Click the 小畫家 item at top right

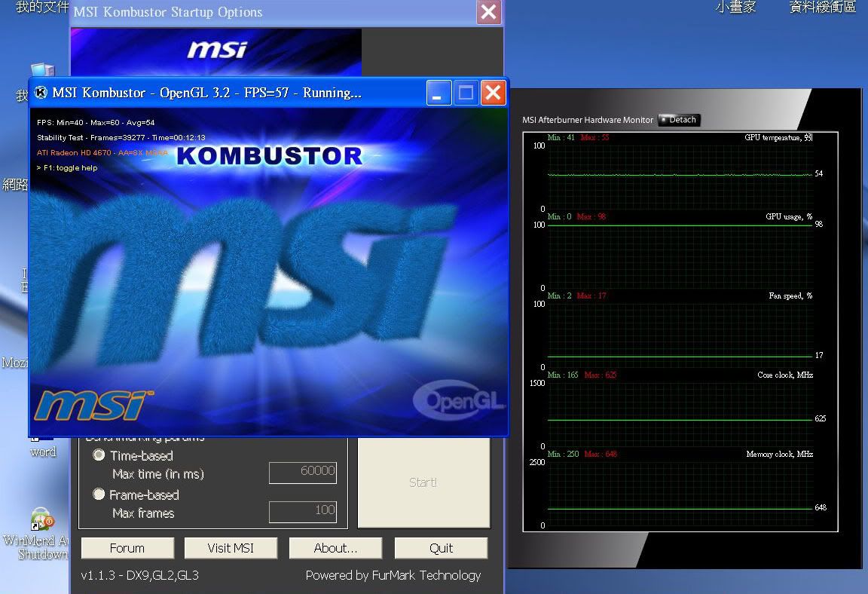pos(735,8)
